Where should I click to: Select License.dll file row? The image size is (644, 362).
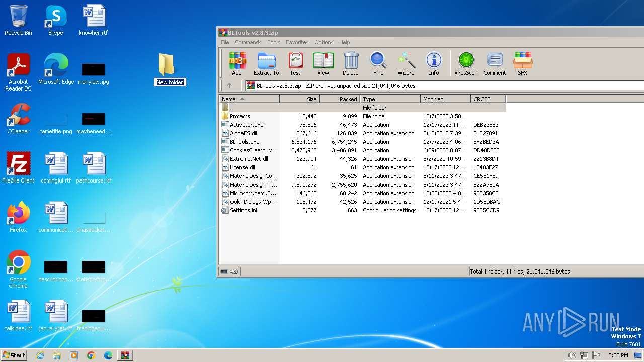click(363, 167)
